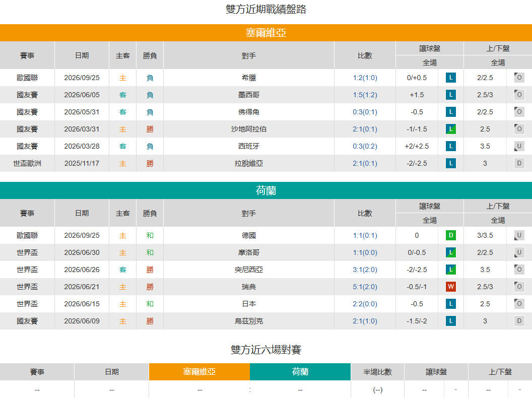Open the 0:3(0:1) score against 佛得角
The width and height of the screenshot is (532, 398).
point(365,112)
